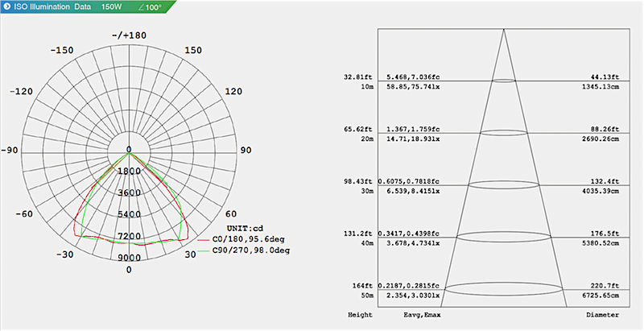Viewport: 644px width, 331px height.
Task: Click the 120 angle label
Action: (233, 91)
